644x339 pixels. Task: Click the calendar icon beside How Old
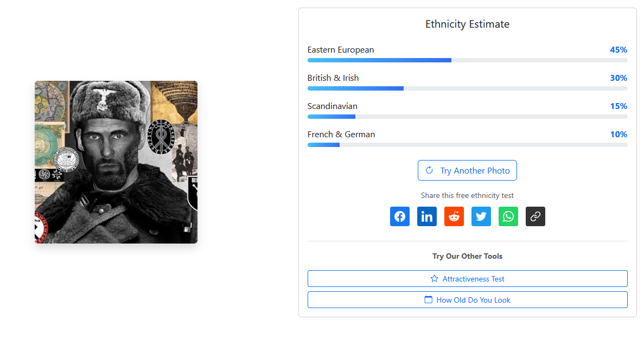click(x=429, y=300)
